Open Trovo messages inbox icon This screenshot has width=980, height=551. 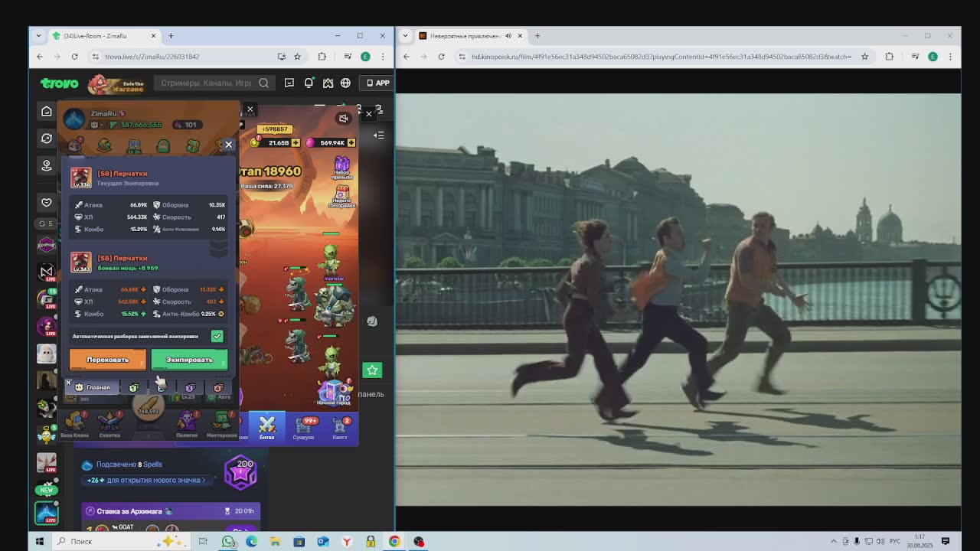click(x=289, y=83)
